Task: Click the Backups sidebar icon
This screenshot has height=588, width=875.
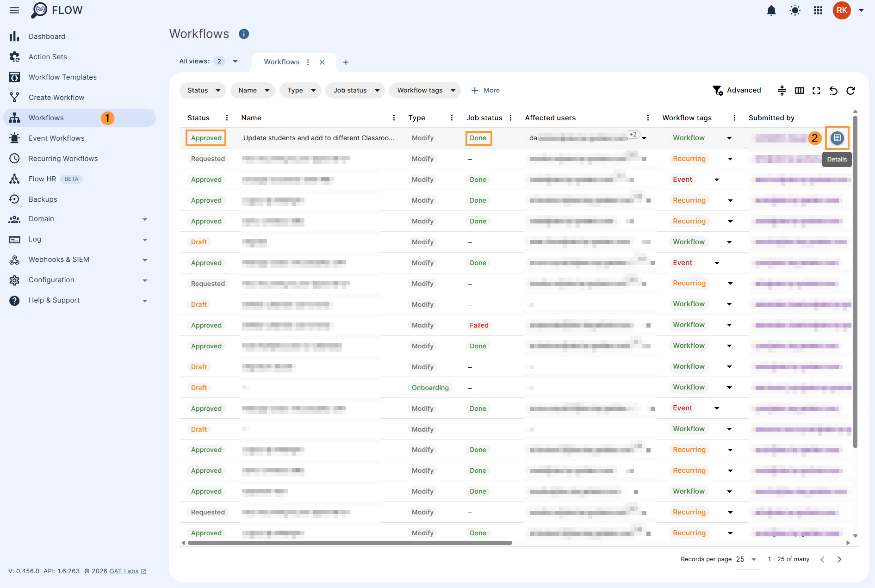Action: [14, 199]
